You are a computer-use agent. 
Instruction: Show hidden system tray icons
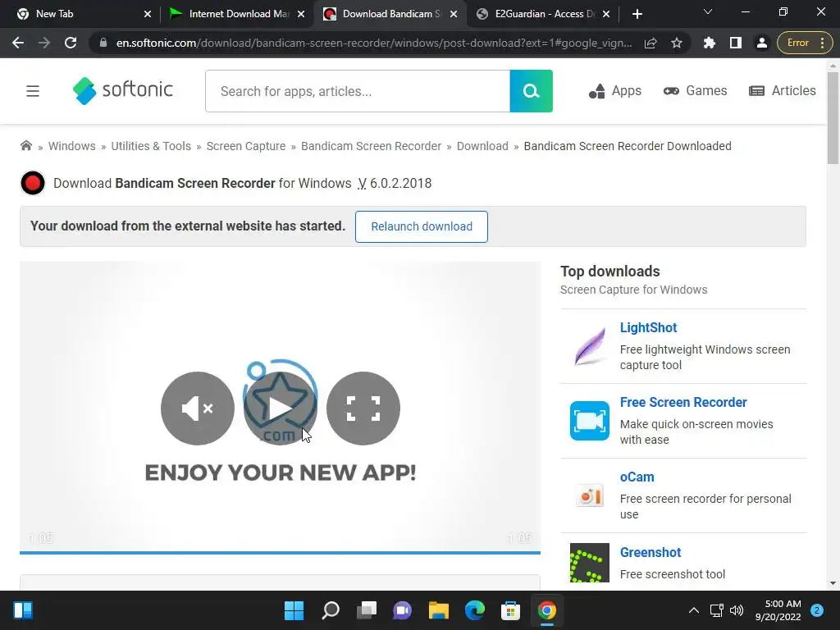[693, 610]
